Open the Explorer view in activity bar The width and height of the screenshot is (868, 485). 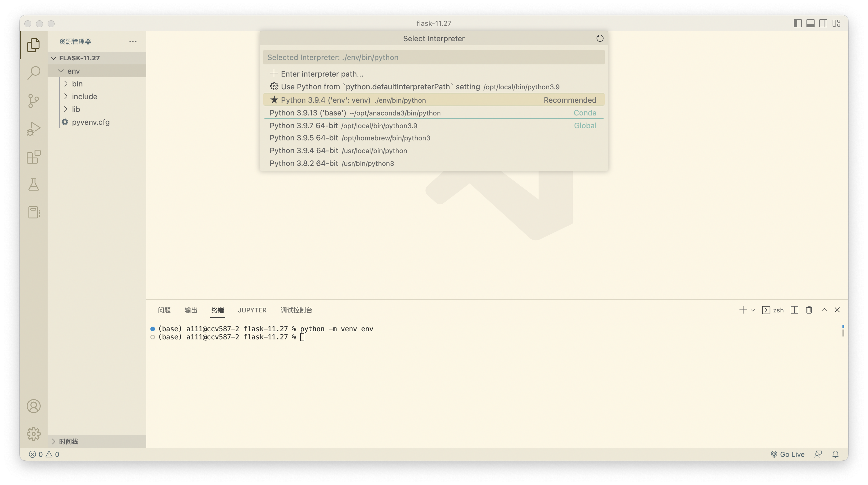[x=33, y=45]
